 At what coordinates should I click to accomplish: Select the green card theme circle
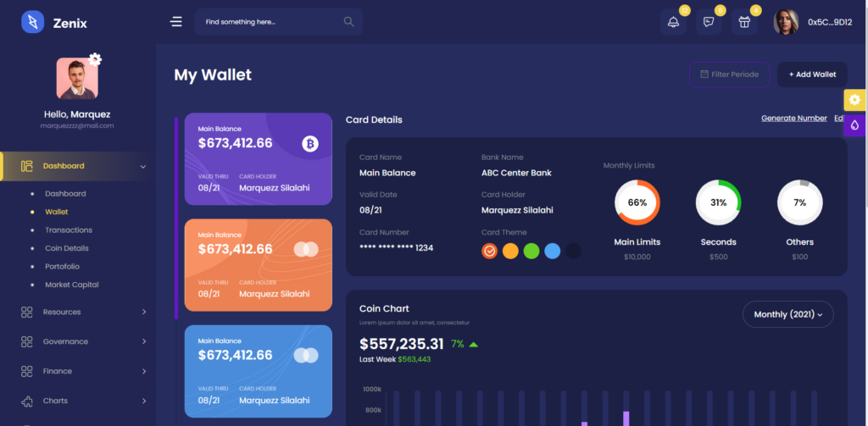point(531,252)
